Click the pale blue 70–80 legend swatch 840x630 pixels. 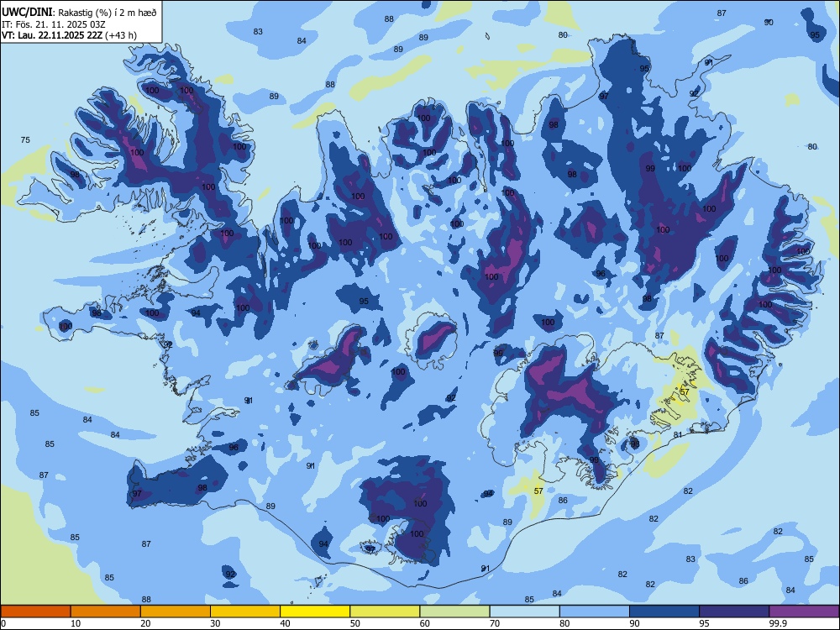coord(524,612)
